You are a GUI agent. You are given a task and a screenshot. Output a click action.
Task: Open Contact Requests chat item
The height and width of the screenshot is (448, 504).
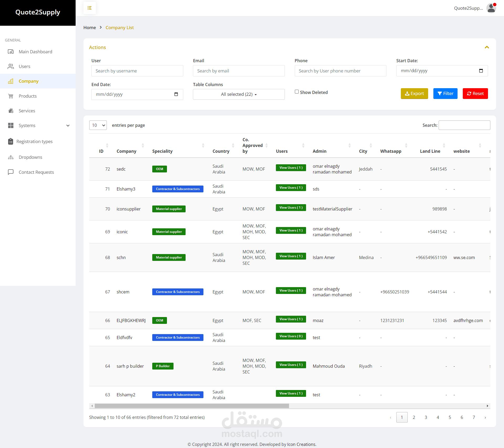click(x=36, y=172)
